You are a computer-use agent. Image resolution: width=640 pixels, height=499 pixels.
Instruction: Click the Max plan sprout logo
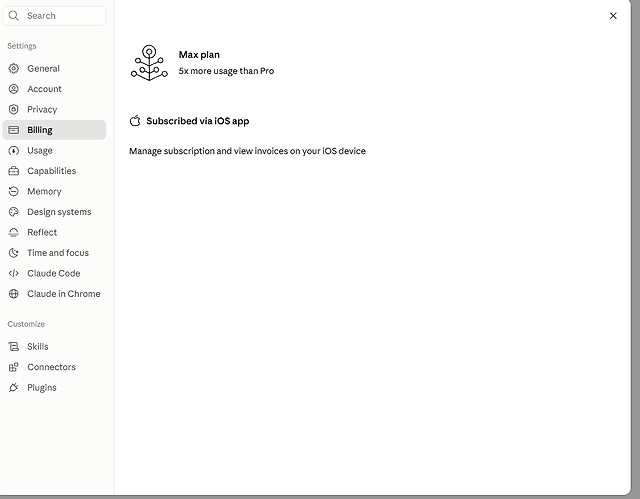tap(149, 62)
